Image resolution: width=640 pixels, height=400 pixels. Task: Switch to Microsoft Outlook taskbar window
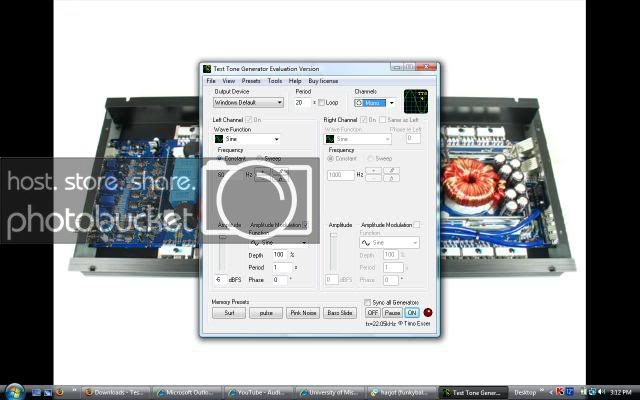coord(188,393)
